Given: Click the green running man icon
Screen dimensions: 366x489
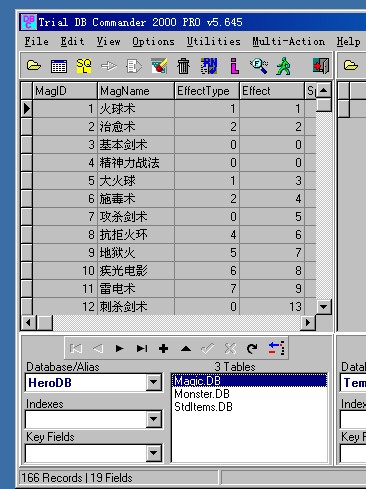Looking at the screenshot, I should [283, 66].
